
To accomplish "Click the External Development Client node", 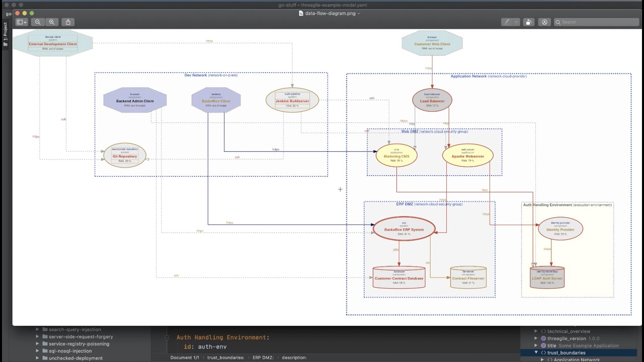I will [53, 43].
